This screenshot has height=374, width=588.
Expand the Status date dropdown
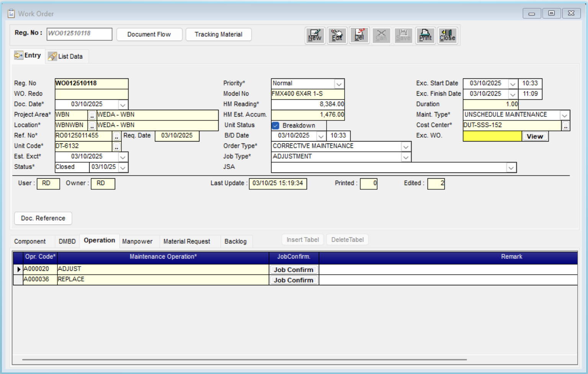[123, 167]
